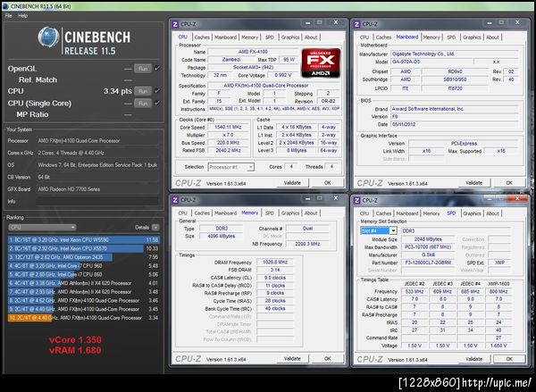
Task: Click the motherboard model GA-970A-D3 field
Action: coord(431,62)
